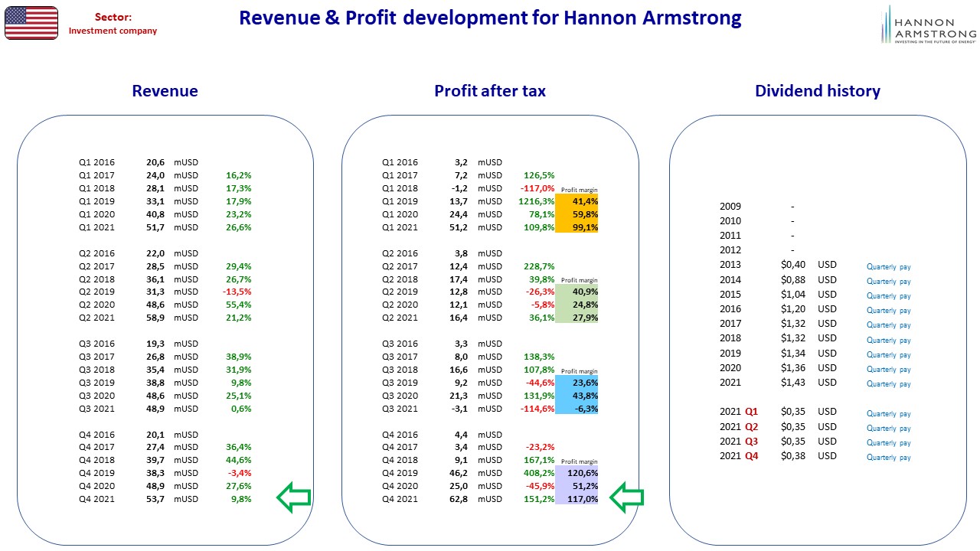This screenshot has width=980, height=551.
Task: Click Q2 2018 profit value 17,4
Action: coord(459,279)
